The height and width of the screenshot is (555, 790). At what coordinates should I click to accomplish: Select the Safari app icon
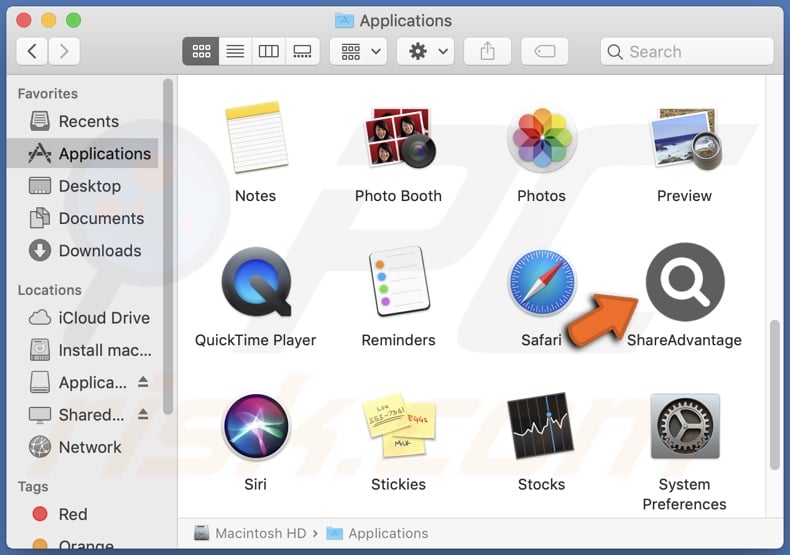[542, 282]
